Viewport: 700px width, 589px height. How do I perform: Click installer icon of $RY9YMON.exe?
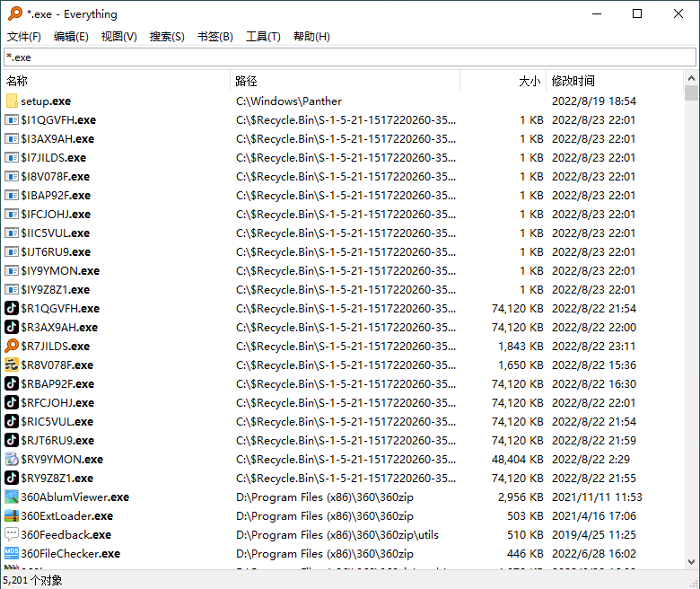click(x=12, y=459)
